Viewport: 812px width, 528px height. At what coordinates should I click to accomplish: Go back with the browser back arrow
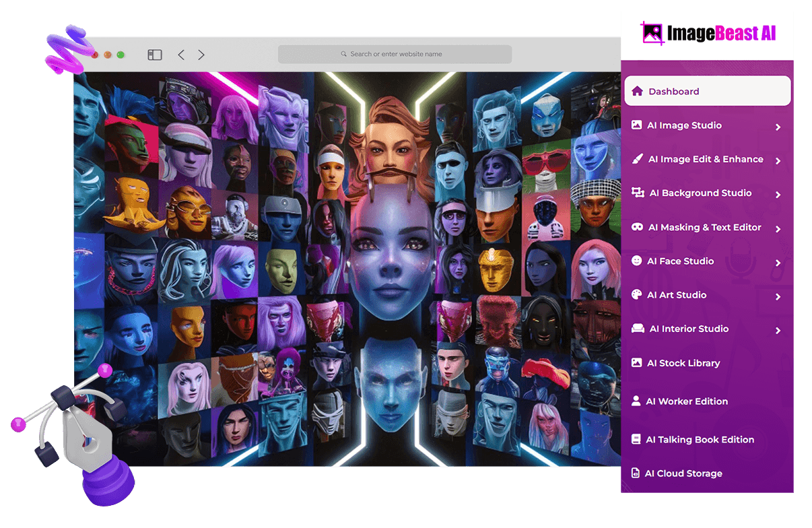click(181, 55)
